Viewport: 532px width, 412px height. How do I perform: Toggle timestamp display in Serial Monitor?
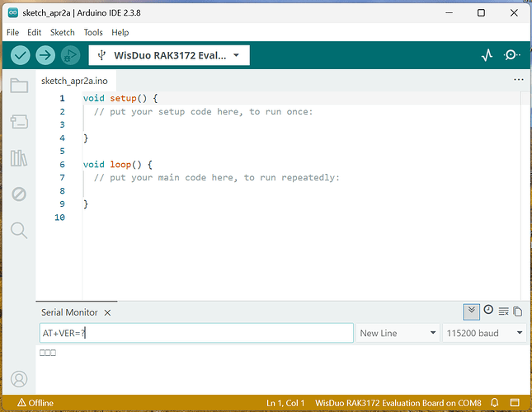pos(488,310)
